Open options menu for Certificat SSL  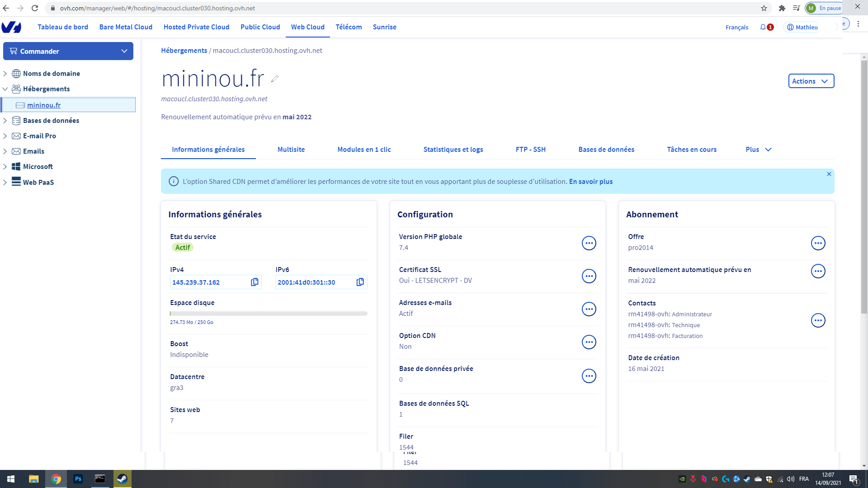coord(589,276)
